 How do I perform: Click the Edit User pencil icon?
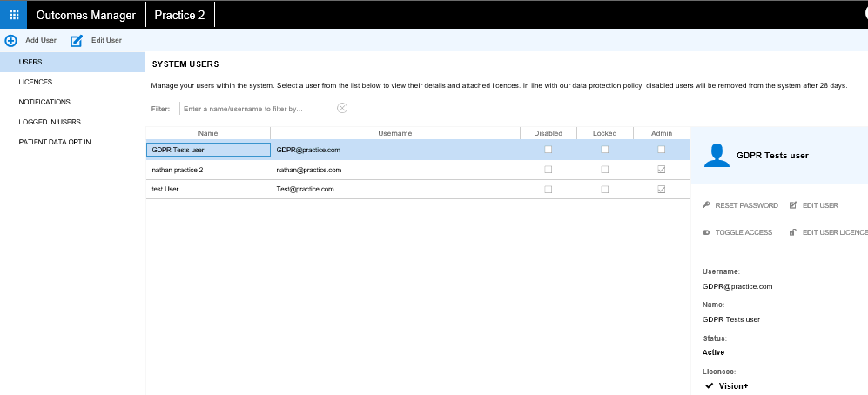(x=77, y=41)
